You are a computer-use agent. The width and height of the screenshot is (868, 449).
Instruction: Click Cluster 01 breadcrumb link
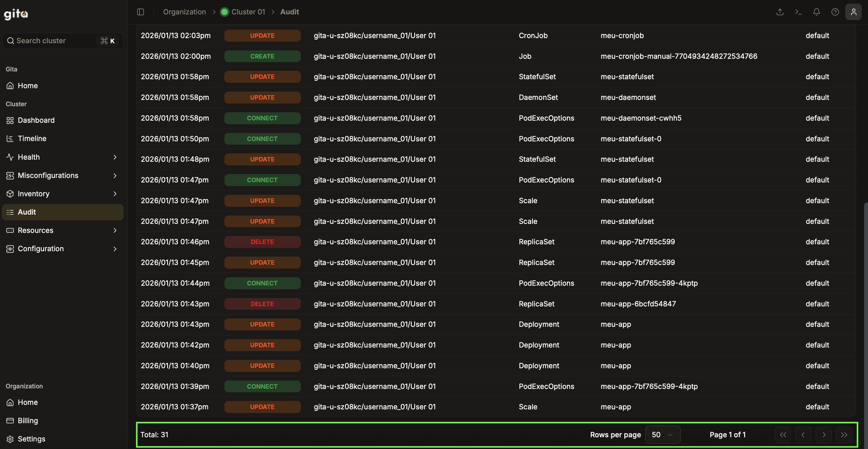(x=248, y=12)
